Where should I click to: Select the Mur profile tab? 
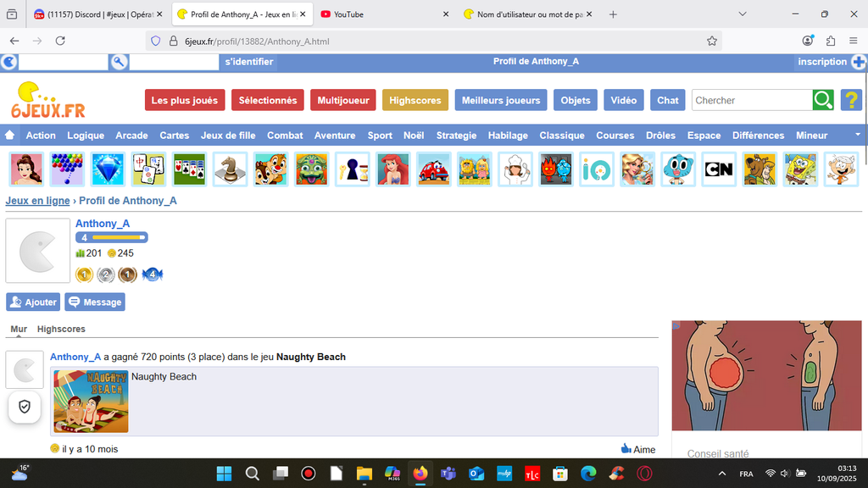coord(19,330)
